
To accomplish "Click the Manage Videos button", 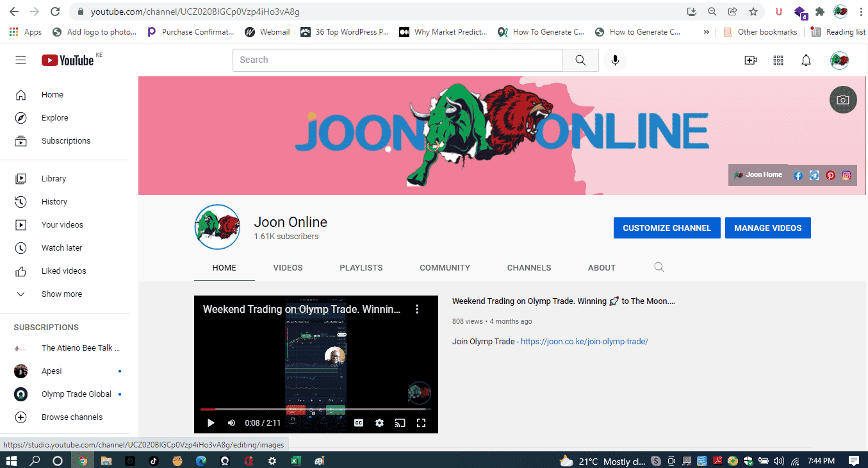I will (x=768, y=228).
